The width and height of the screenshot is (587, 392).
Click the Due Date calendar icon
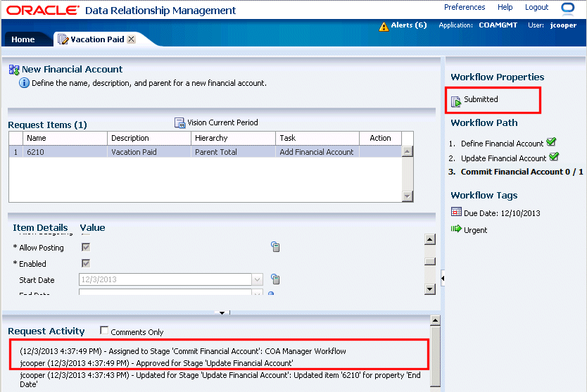coord(456,212)
